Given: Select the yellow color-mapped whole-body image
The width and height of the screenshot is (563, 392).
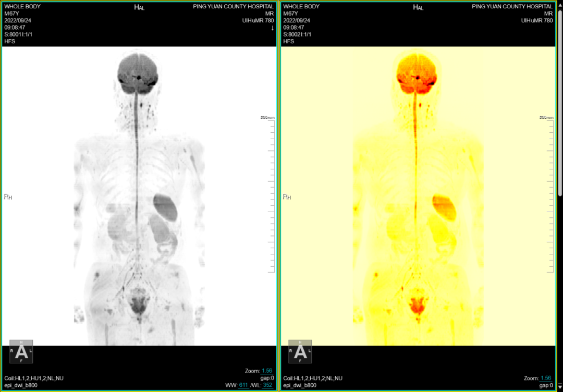Looking at the screenshot, I should (x=418, y=196).
